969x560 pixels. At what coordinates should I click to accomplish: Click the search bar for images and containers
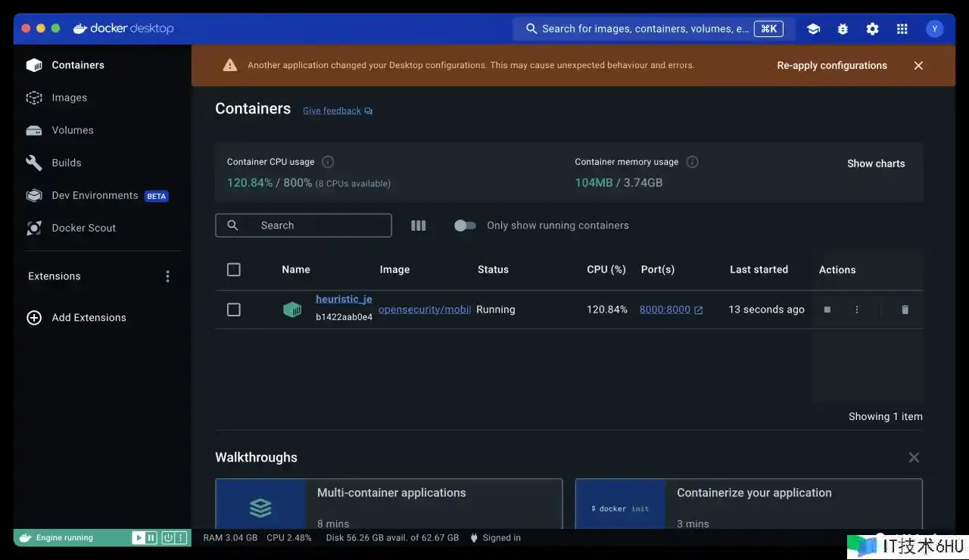click(x=654, y=29)
